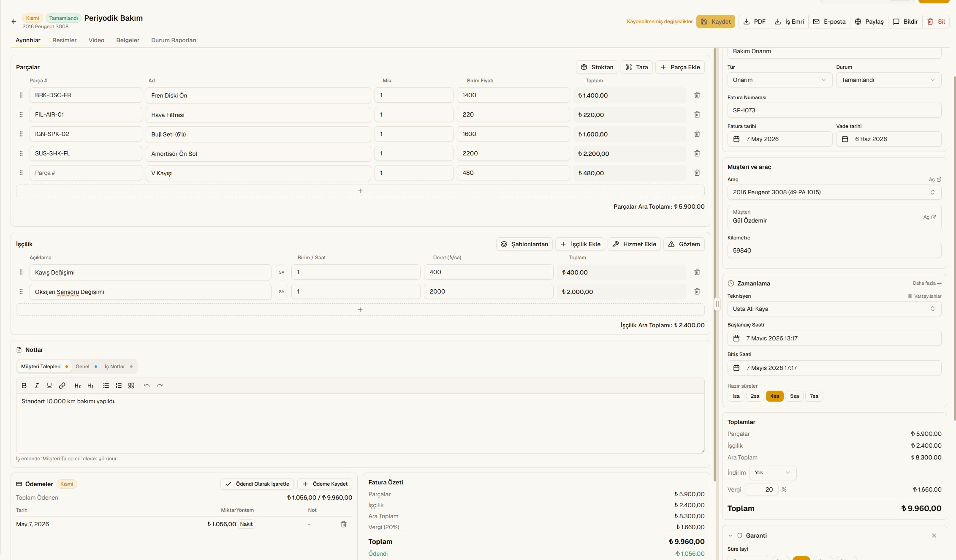
Task: Toggle SA unit for Kayış Değişimi row
Action: click(282, 272)
